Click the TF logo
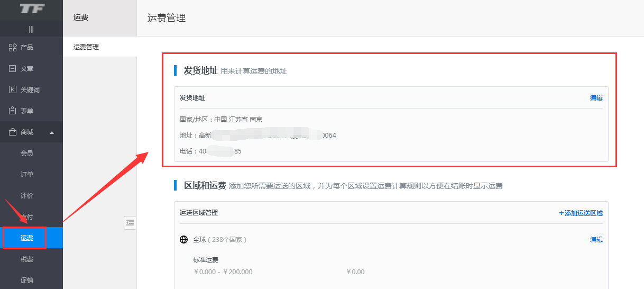The width and height of the screenshot is (644, 289). [x=31, y=9]
